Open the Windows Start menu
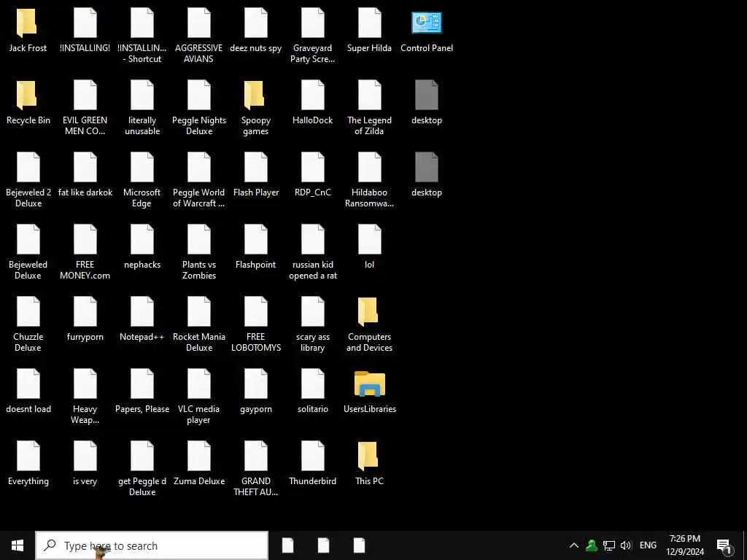Image resolution: width=747 pixels, height=560 pixels. (x=18, y=545)
